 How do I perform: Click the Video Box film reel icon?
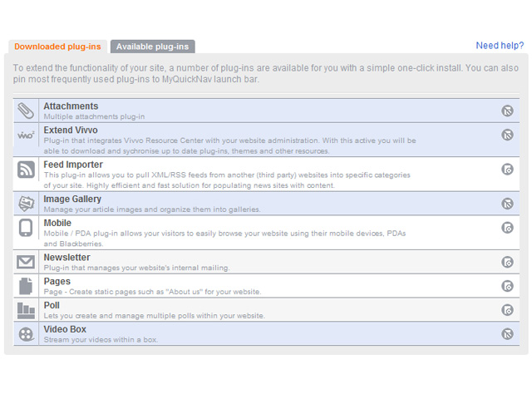tap(26, 334)
